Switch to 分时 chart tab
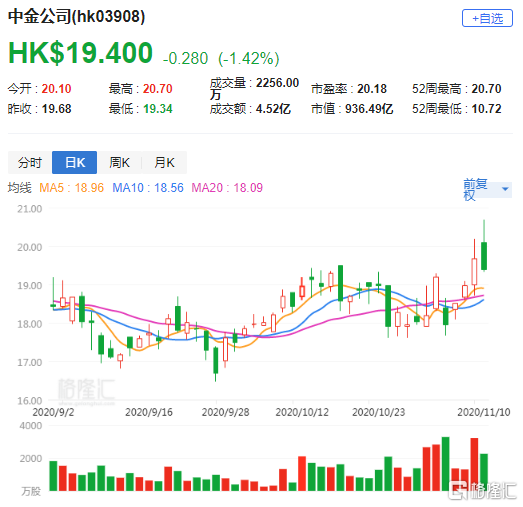The height and width of the screenshot is (507, 523). point(30,162)
